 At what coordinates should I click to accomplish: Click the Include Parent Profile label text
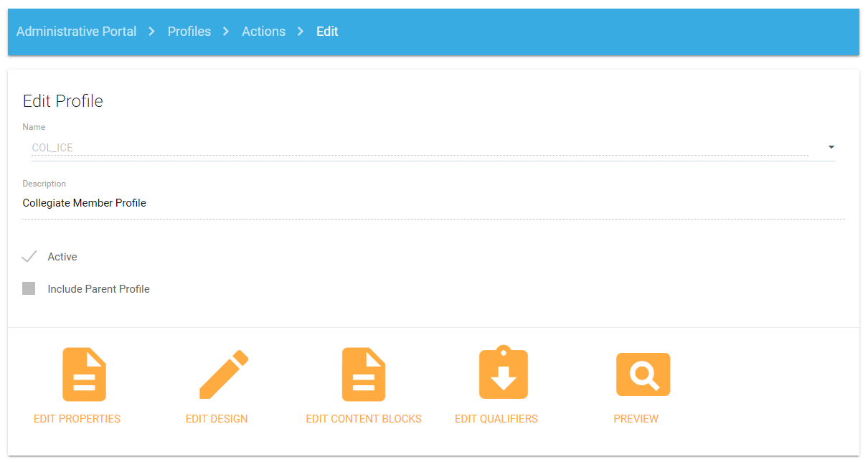point(98,289)
